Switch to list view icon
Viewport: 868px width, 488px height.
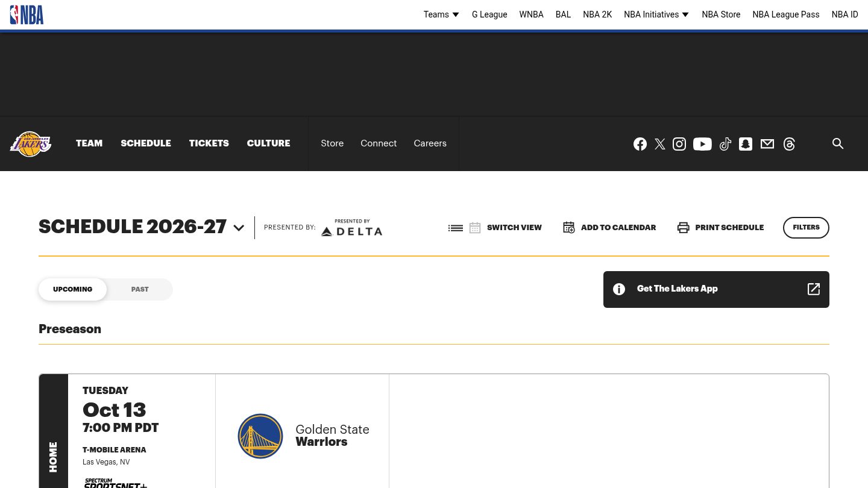[x=456, y=228]
